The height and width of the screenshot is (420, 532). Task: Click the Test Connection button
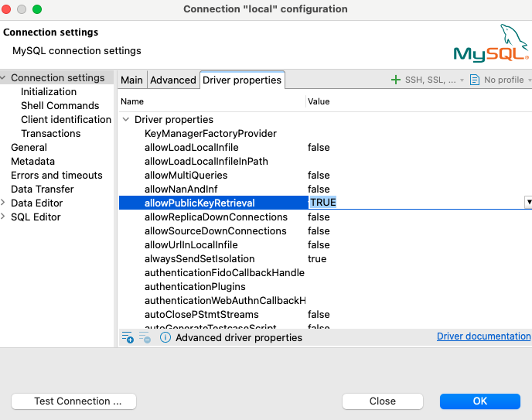(74, 401)
